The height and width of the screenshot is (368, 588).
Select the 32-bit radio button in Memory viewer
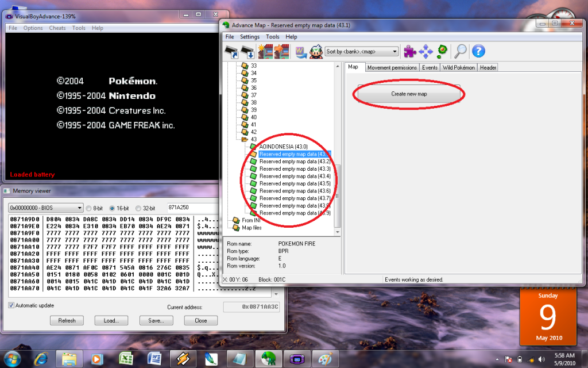pyautogui.click(x=138, y=208)
